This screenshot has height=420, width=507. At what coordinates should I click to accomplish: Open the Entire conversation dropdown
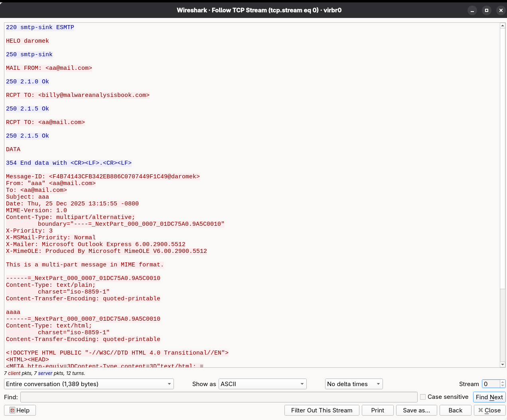89,384
